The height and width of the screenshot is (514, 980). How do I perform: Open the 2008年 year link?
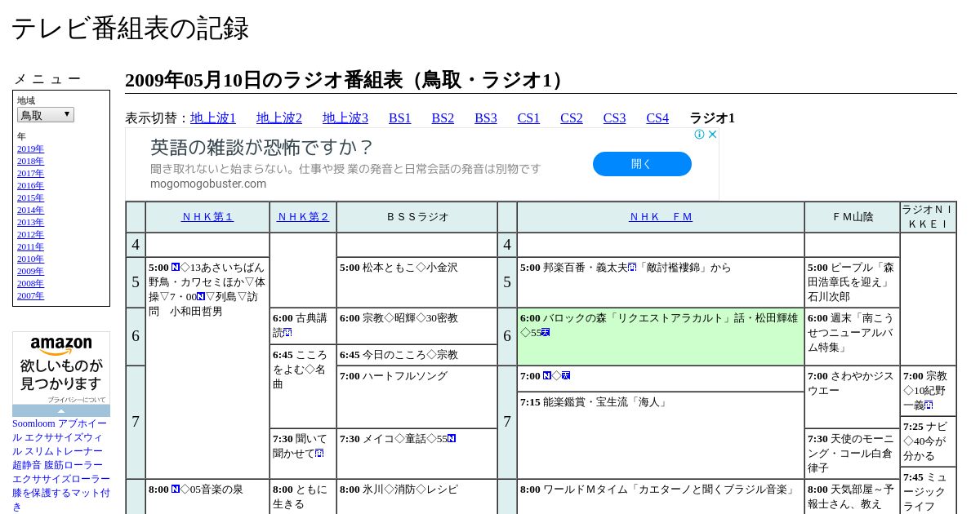coord(30,283)
